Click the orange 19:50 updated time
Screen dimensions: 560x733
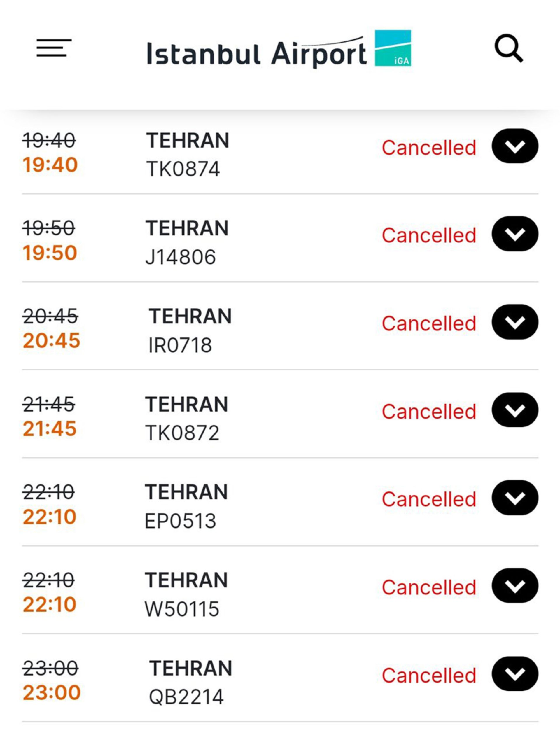(x=50, y=253)
